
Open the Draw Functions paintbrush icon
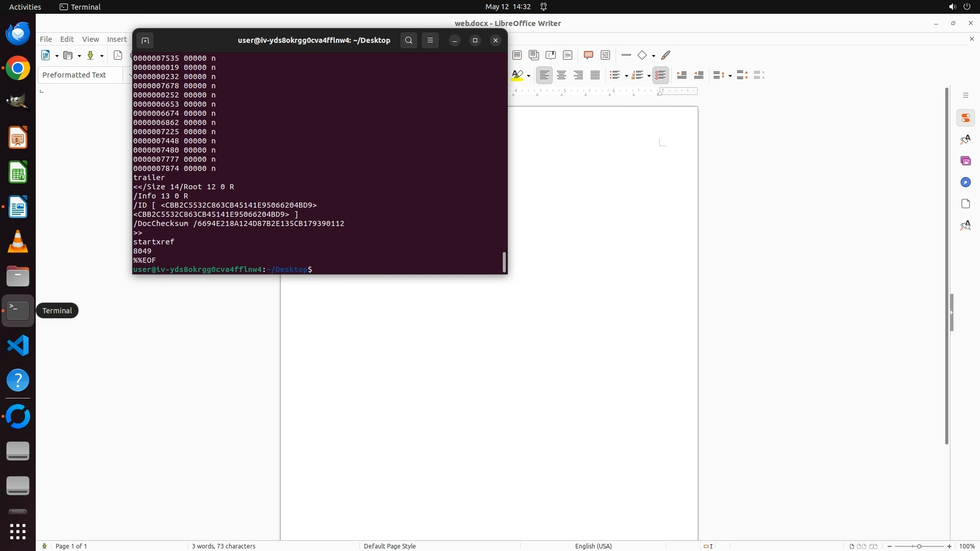tap(666, 55)
